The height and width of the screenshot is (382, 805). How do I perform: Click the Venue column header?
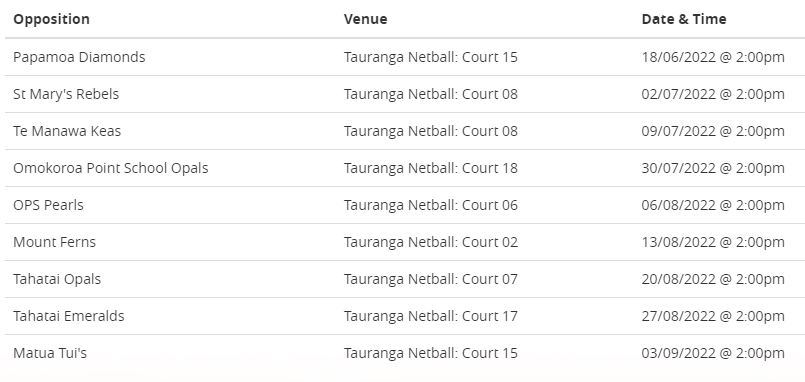366,19
